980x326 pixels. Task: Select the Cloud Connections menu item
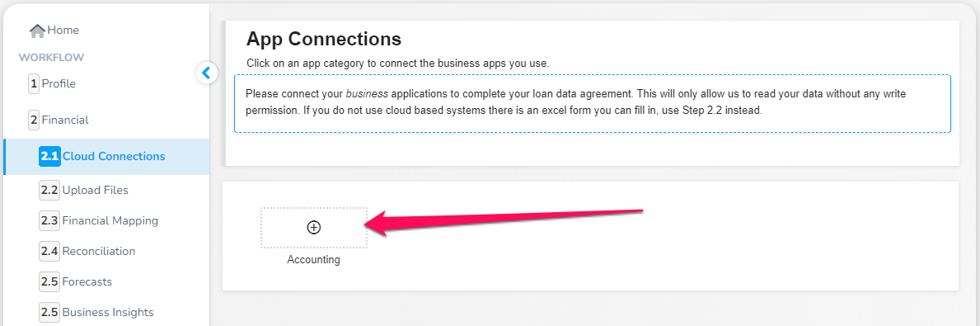coord(106,157)
